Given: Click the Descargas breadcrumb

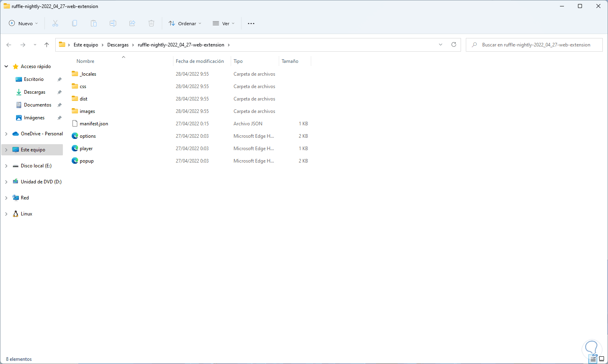Looking at the screenshot, I should point(118,45).
